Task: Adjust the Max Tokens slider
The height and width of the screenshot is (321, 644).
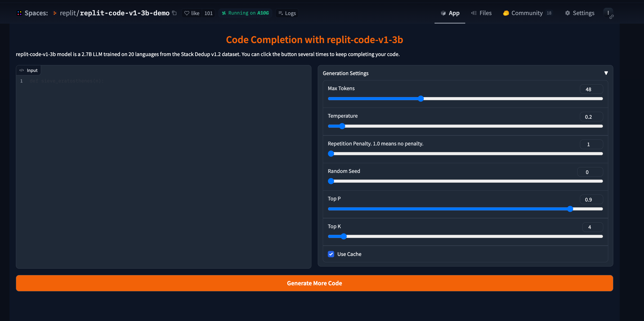Action: (x=465, y=99)
